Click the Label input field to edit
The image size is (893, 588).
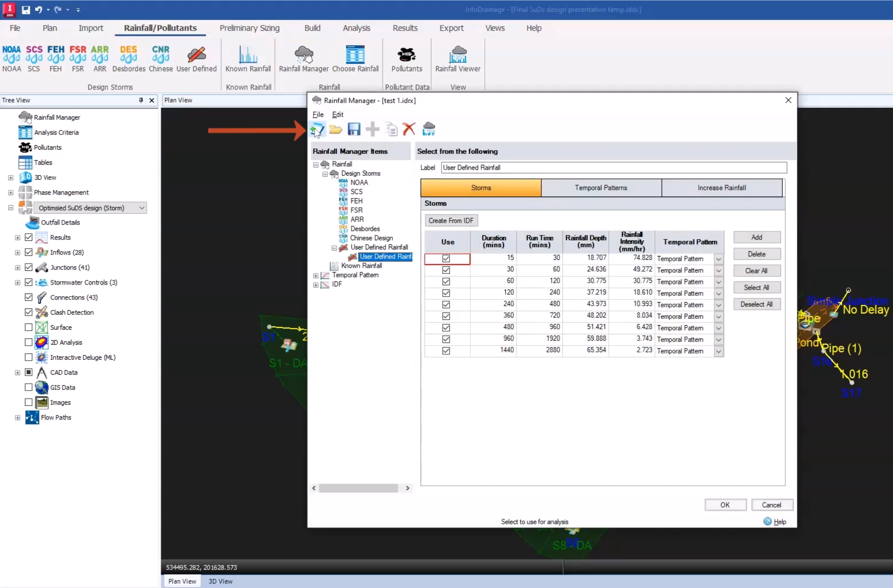click(613, 167)
